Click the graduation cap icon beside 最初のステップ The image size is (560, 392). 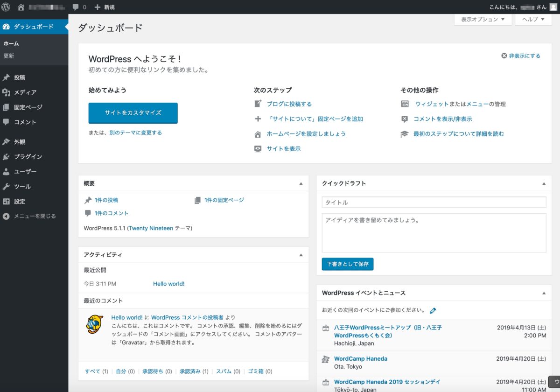pos(405,134)
